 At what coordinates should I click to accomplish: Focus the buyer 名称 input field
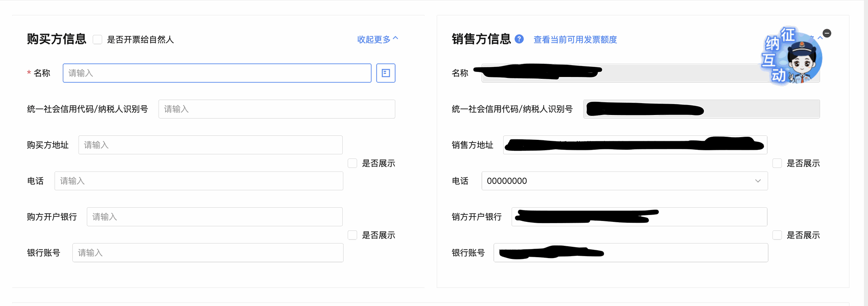tap(217, 73)
